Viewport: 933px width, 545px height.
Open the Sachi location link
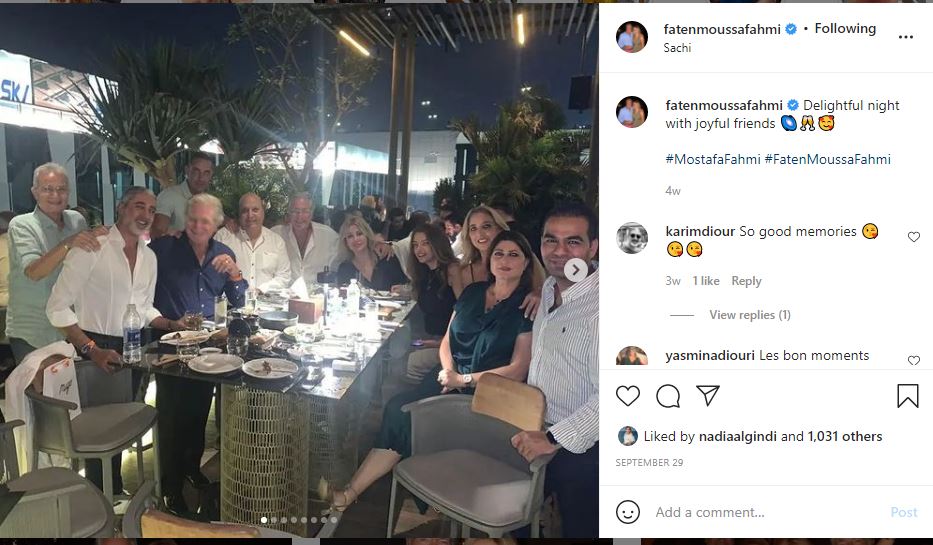pyautogui.click(x=677, y=47)
